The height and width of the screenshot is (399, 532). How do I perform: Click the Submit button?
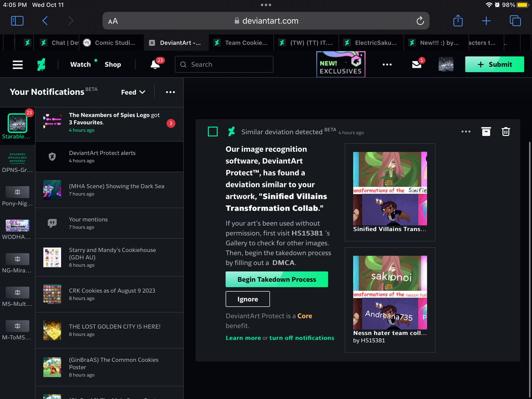click(495, 64)
